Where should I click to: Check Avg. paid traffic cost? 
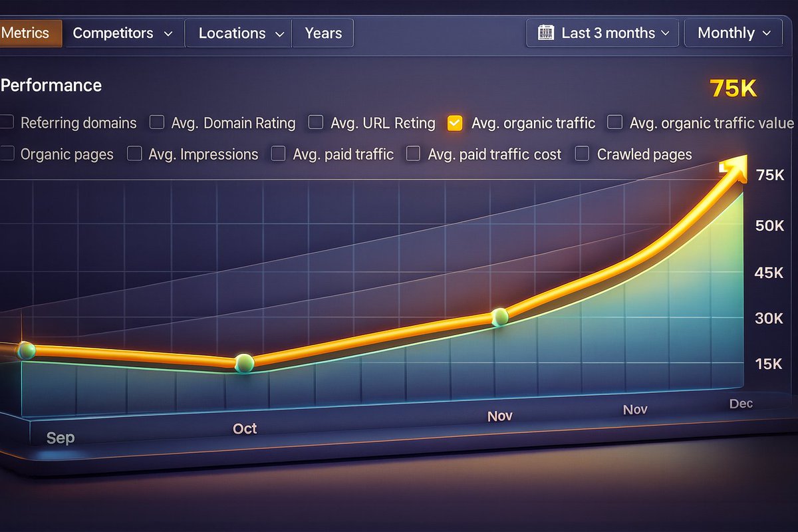[x=413, y=154]
